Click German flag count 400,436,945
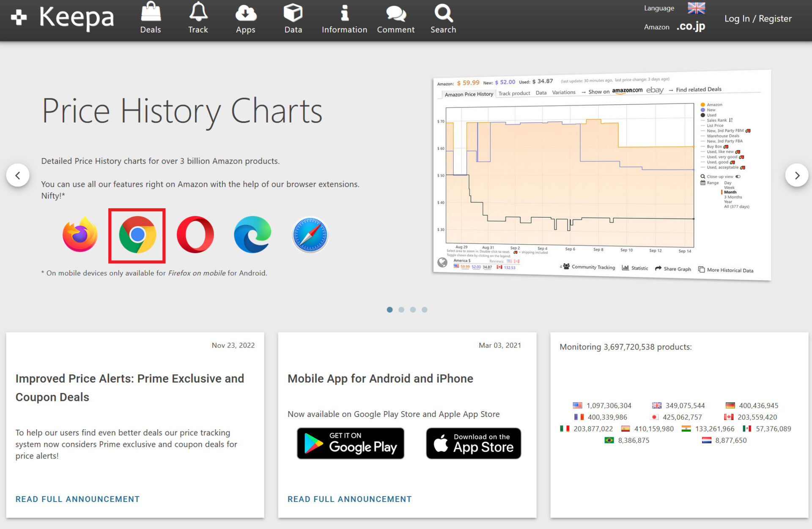Screen dimensions: 812x529 coord(752,406)
